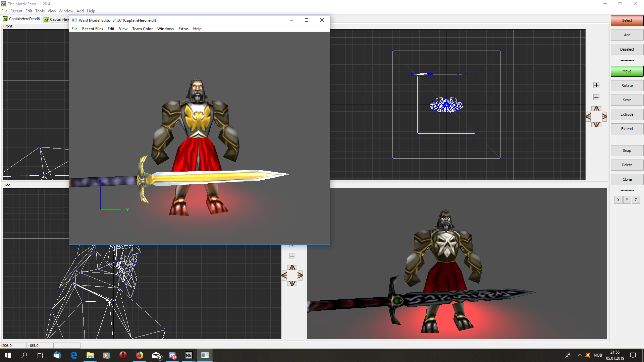644x362 pixels.
Task: Toggle the Z axis lock button
Action: [x=636, y=200]
